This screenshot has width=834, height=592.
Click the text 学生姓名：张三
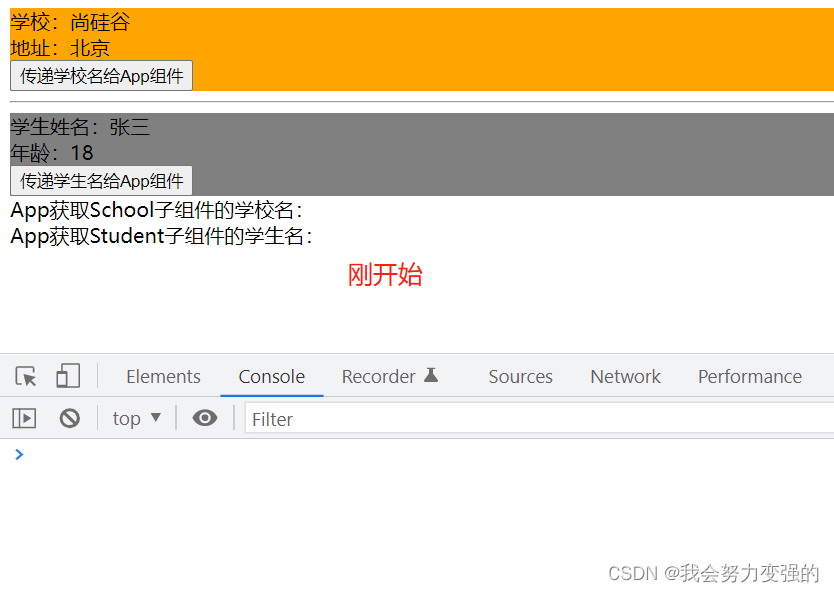pos(80,127)
